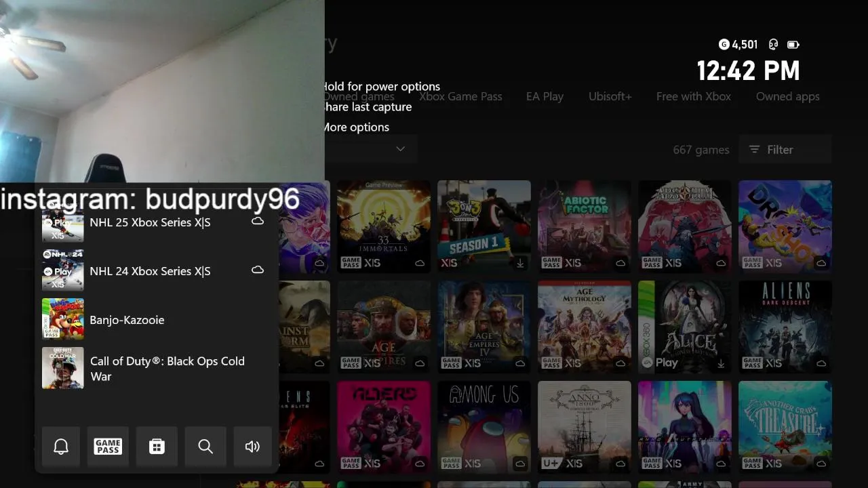Viewport: 868px width, 488px height.
Task: Switch to the Free with Xbox tab
Action: [x=693, y=96]
